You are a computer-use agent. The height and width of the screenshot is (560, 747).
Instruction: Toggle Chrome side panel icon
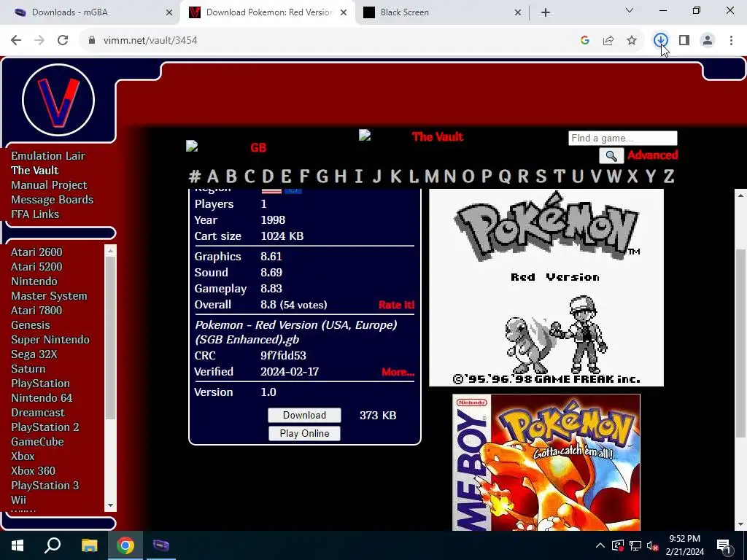click(684, 41)
